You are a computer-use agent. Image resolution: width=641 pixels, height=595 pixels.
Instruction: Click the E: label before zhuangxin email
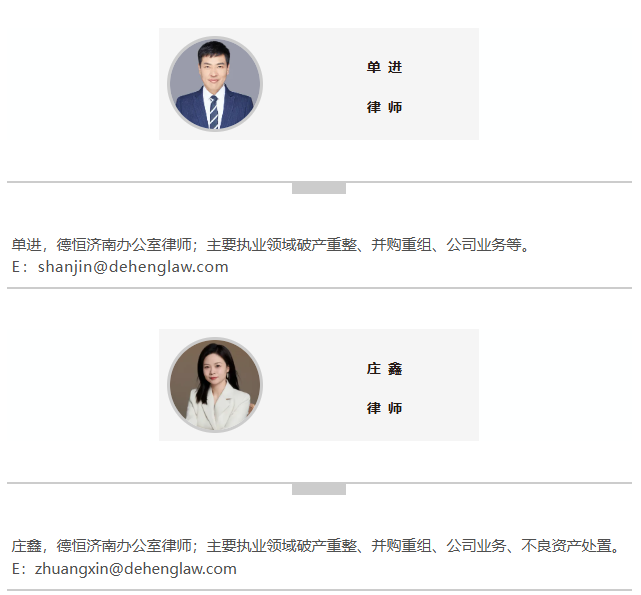[18, 569]
